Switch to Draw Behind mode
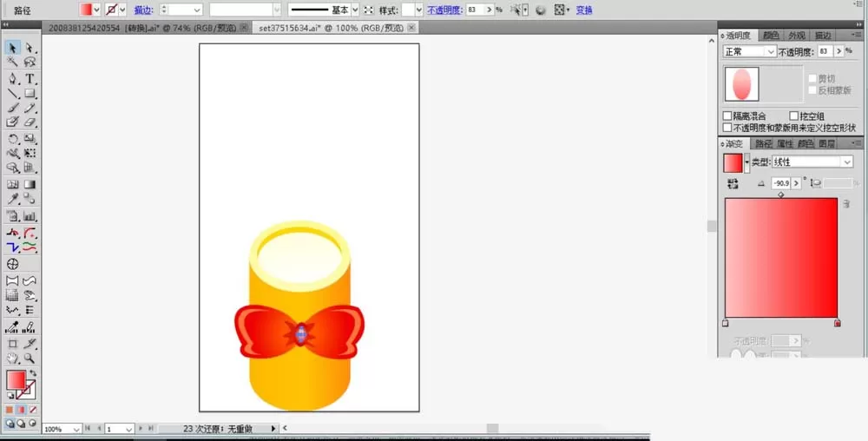 (x=21, y=424)
